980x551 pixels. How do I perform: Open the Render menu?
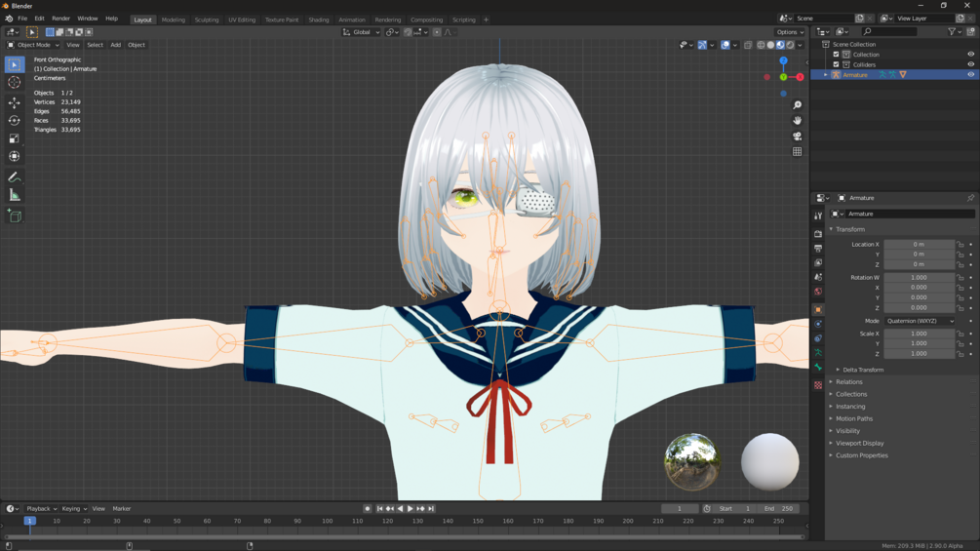60,19
